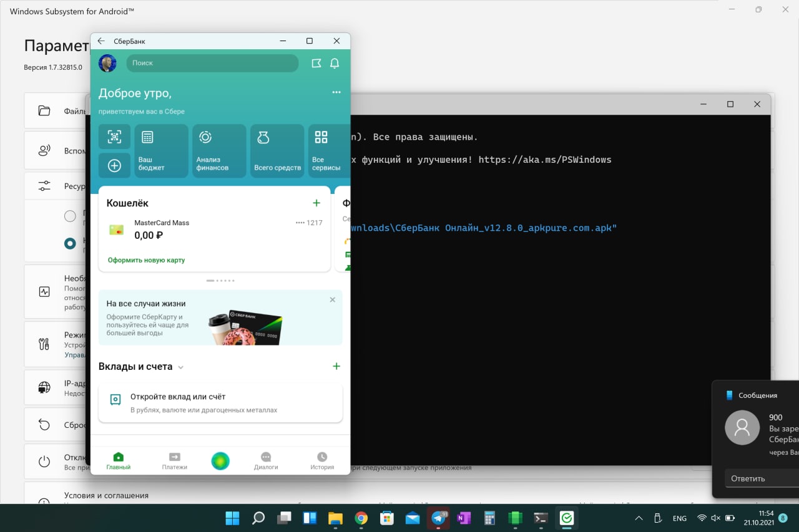
Task: Click the 'Поиск' search field in Sberbank
Action: tap(212, 63)
